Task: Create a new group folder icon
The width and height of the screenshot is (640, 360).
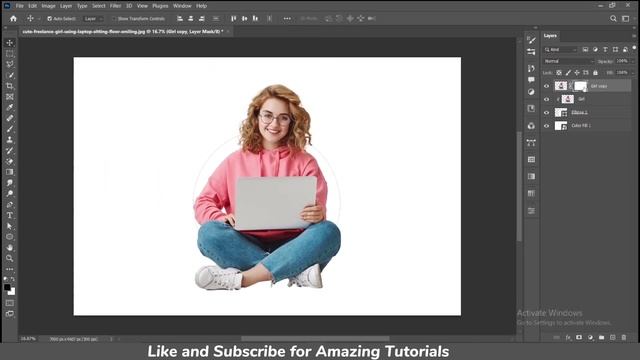Action: tap(602, 338)
